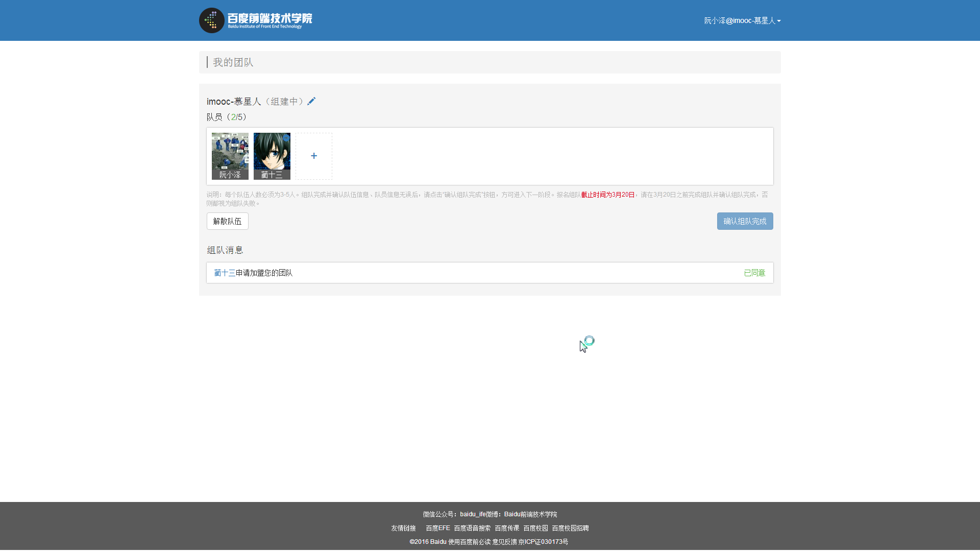Click the 意见反馈 feedback link
980x551 pixels.
click(x=504, y=542)
